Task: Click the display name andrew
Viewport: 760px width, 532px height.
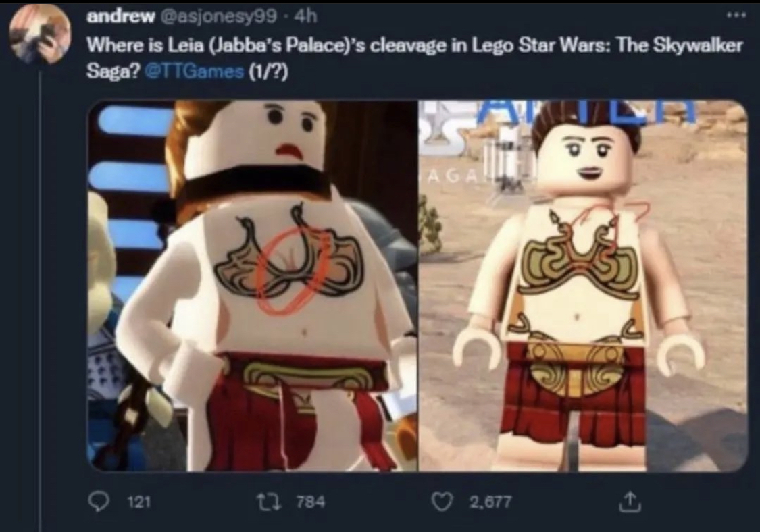Action: 120,16
